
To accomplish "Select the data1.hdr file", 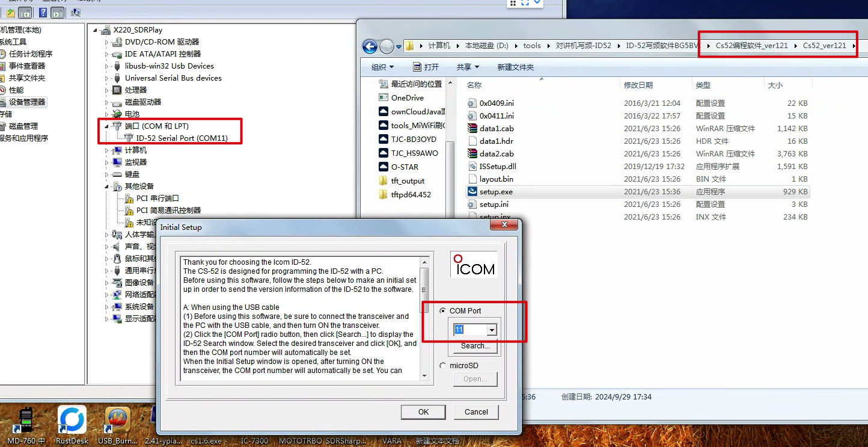I will click(x=497, y=141).
